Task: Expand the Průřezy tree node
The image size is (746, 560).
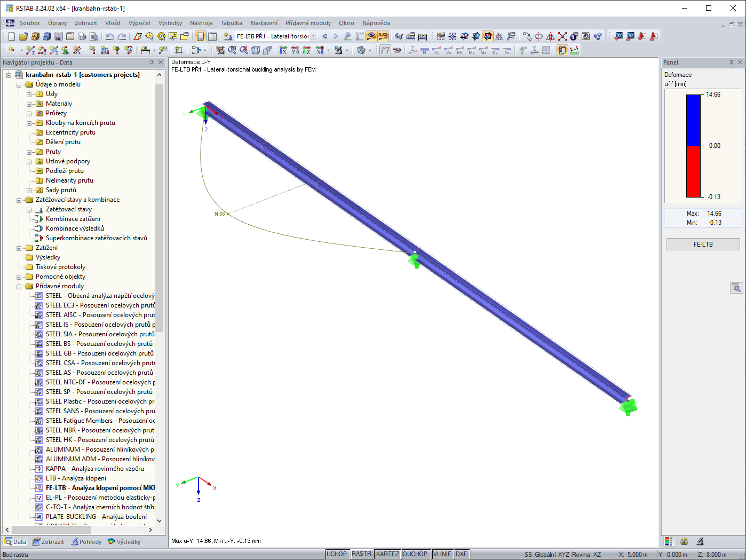Action: point(29,114)
